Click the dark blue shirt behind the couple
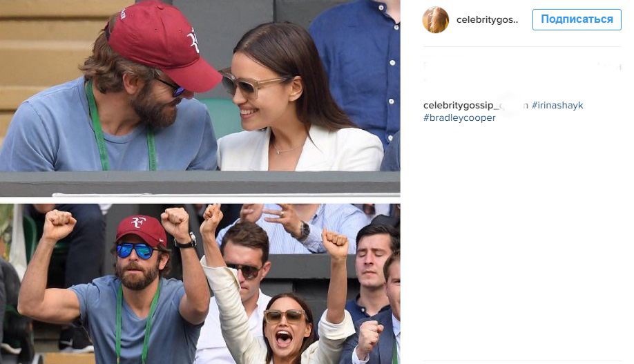 (x=356, y=62)
